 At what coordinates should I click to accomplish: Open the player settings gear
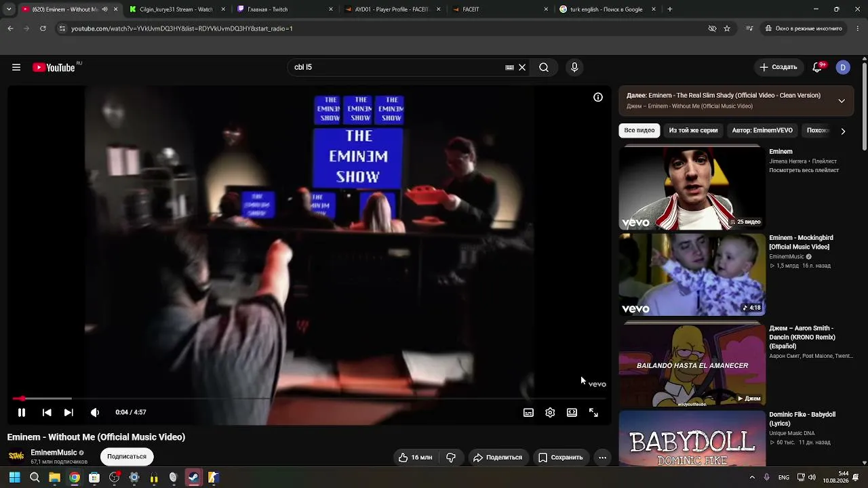[550, 412]
